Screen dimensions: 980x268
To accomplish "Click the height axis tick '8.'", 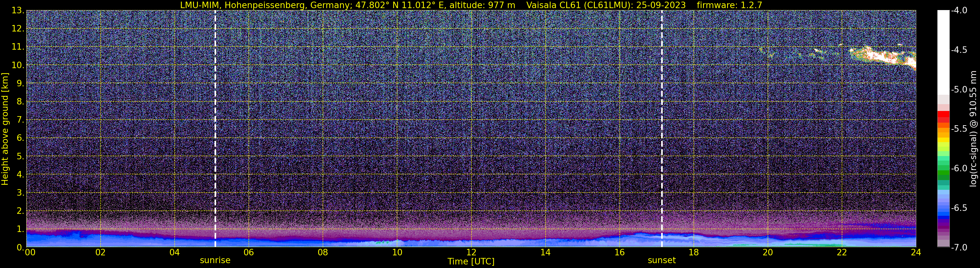I will tap(20, 102).
